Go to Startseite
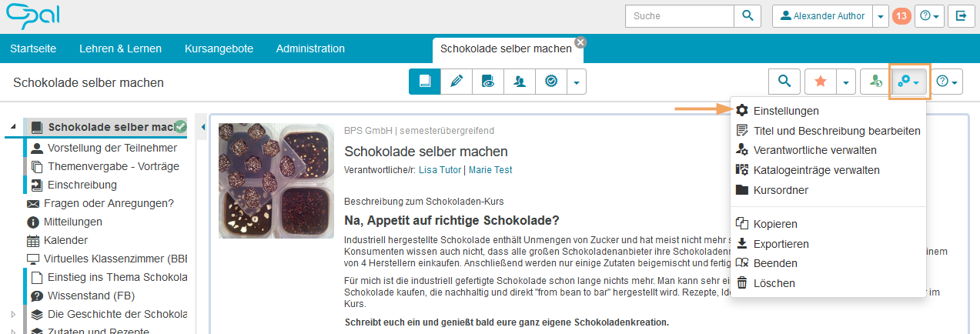 click(33, 48)
